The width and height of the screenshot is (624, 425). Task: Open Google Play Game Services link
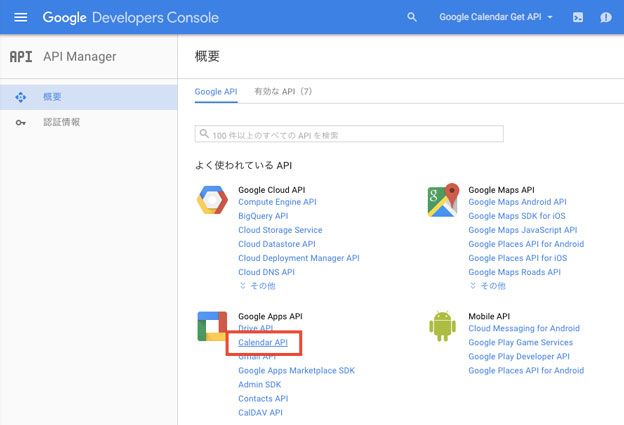point(521,343)
